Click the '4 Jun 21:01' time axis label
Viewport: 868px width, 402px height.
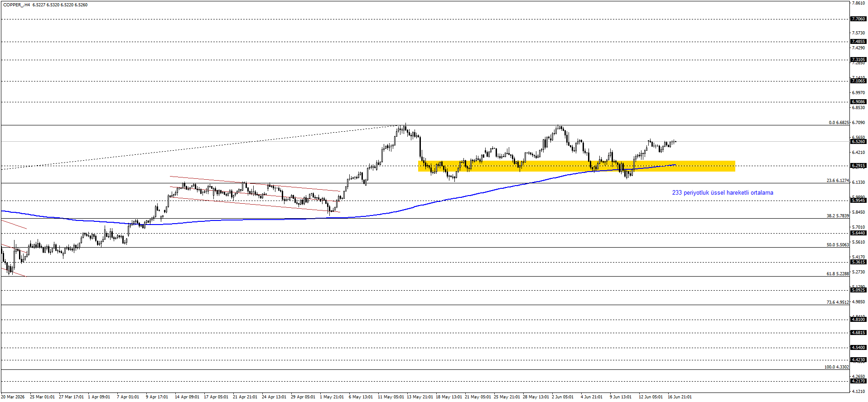pos(592,397)
